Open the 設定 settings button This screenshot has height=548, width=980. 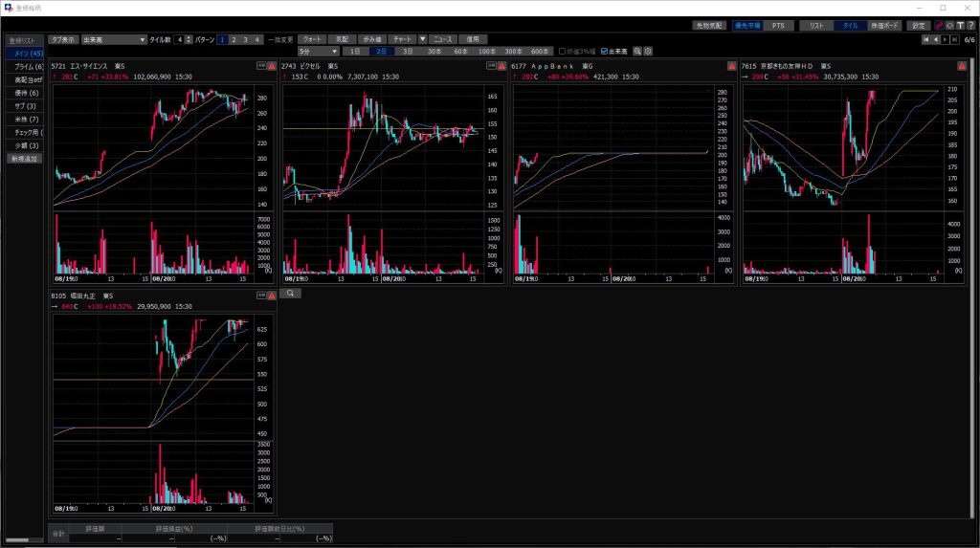coord(919,26)
